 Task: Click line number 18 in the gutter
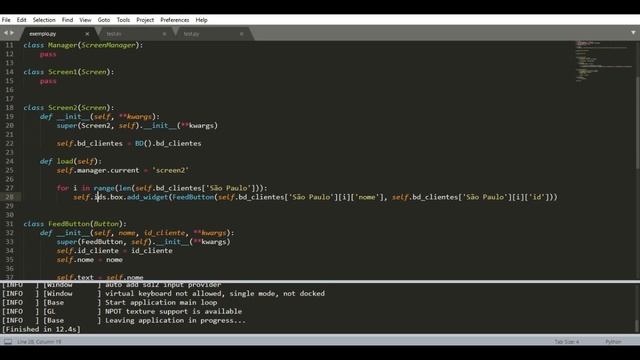click(x=9, y=107)
